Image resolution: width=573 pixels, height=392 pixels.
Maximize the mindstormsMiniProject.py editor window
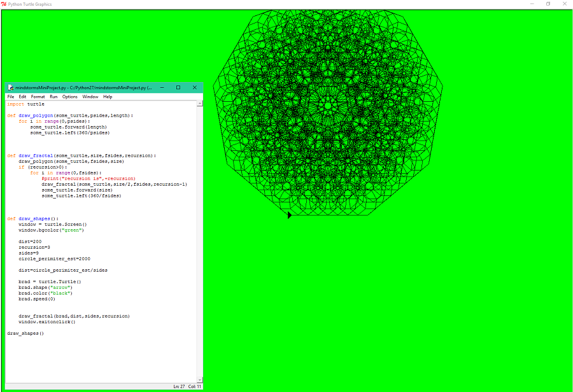point(178,88)
